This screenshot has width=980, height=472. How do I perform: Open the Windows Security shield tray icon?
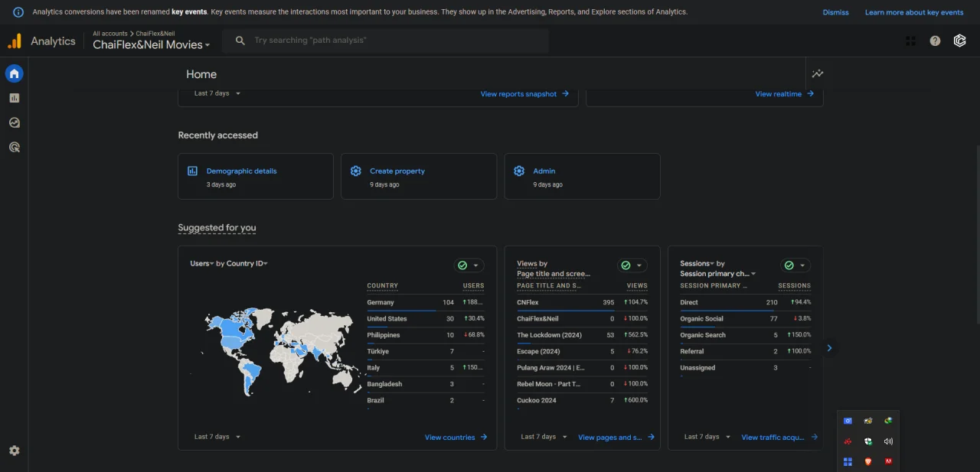(x=868, y=441)
